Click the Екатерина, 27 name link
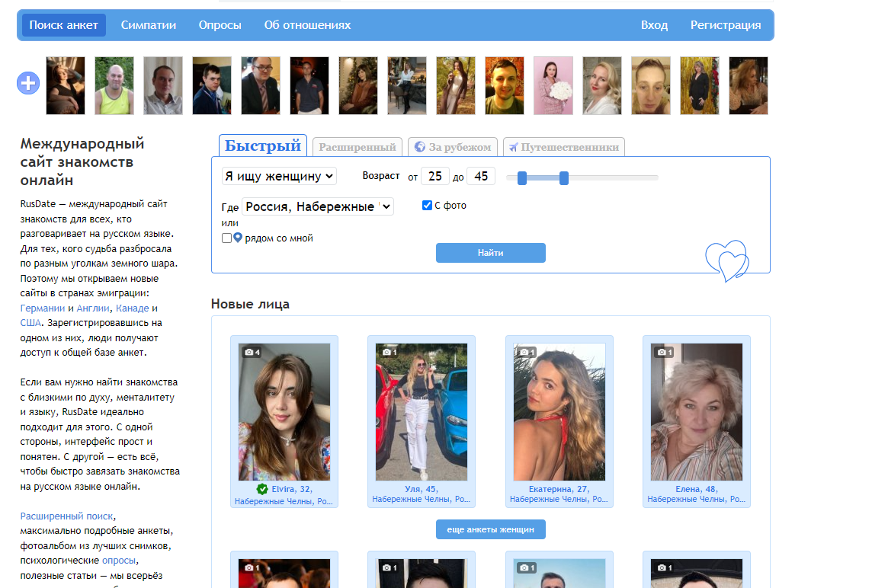The width and height of the screenshot is (872, 588). pos(559,489)
